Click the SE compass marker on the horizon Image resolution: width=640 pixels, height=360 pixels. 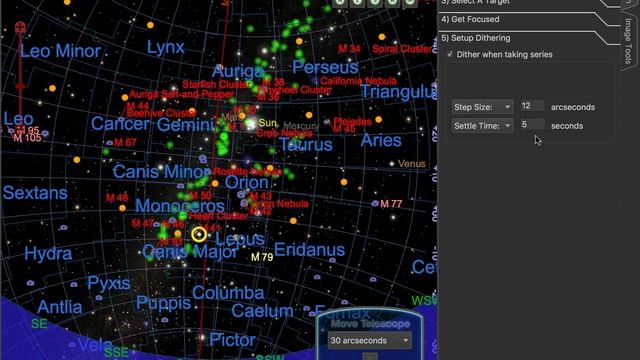pos(39,324)
